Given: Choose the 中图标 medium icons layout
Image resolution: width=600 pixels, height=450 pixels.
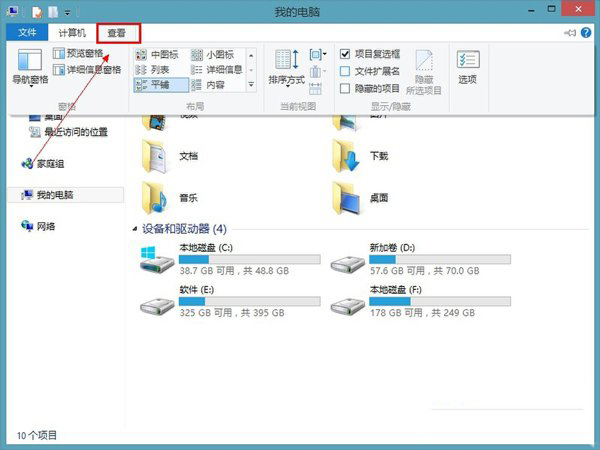Looking at the screenshot, I should click(158, 55).
